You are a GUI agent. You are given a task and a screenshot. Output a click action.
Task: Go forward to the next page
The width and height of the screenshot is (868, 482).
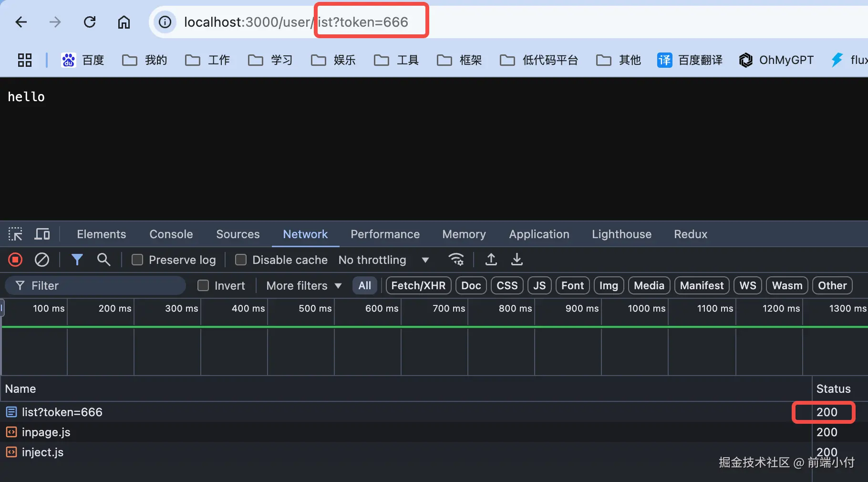(55, 22)
